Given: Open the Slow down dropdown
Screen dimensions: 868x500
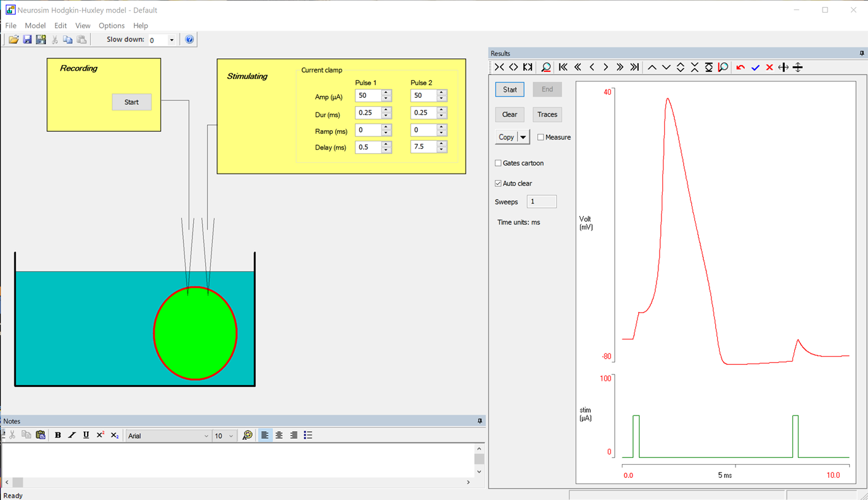Looking at the screenshot, I should point(171,40).
